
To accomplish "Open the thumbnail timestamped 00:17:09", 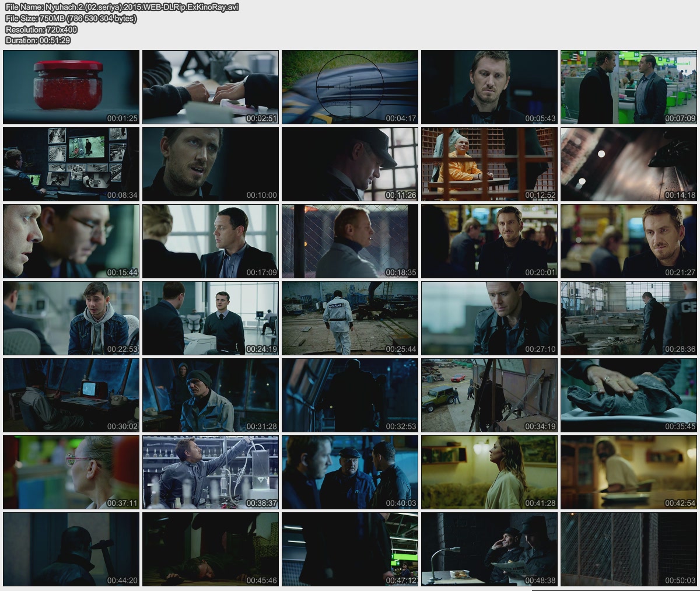I will [x=211, y=241].
